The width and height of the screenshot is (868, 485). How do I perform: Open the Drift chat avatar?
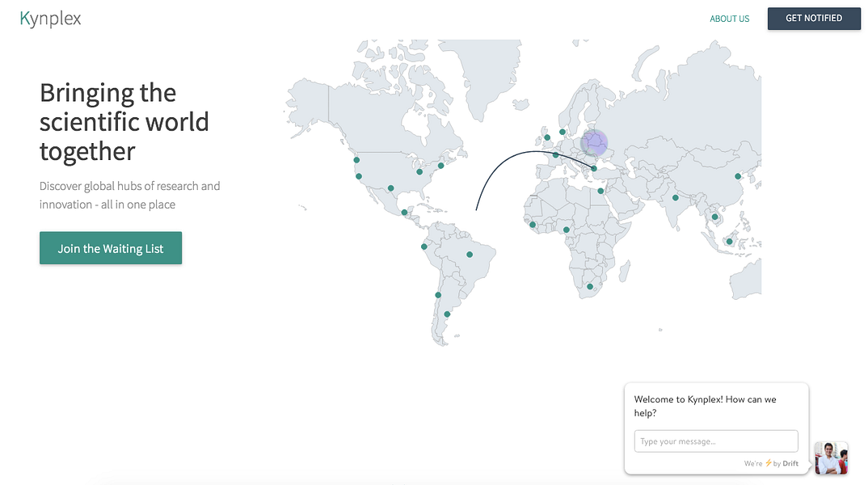pos(831,458)
